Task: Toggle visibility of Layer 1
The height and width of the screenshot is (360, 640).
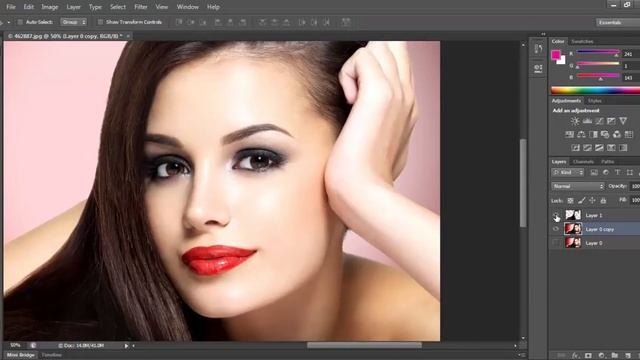Action: (x=556, y=215)
